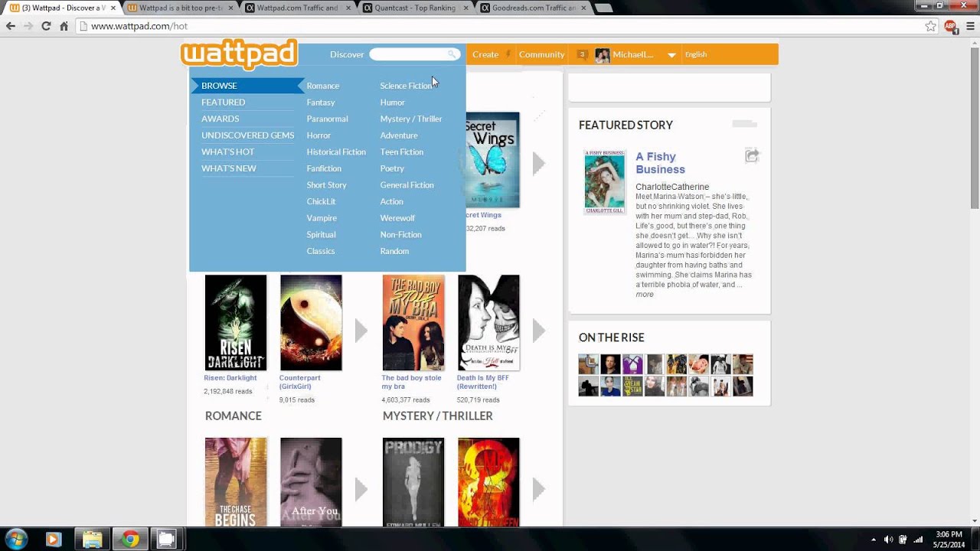Open Death Is My BFF cover

tap(488, 323)
